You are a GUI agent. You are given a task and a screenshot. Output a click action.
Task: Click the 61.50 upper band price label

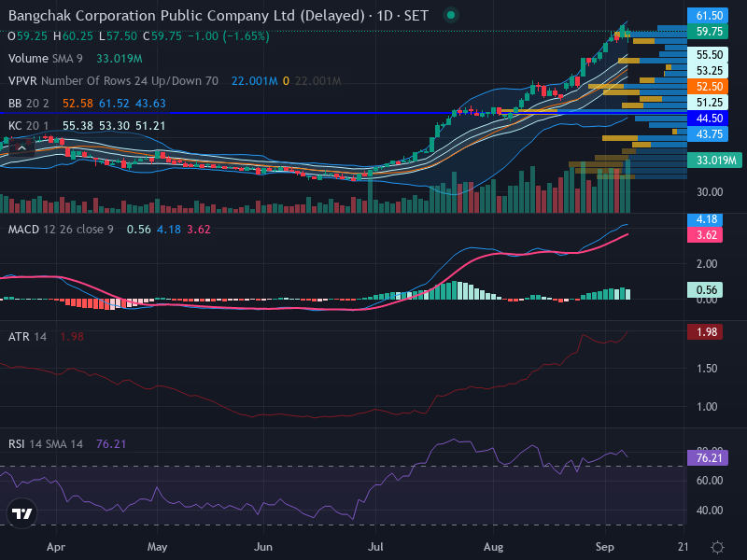708,16
